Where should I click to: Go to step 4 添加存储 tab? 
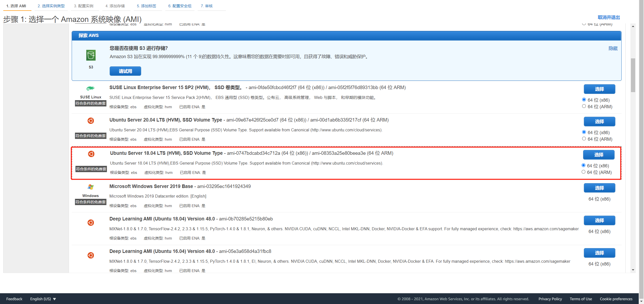[x=115, y=6]
